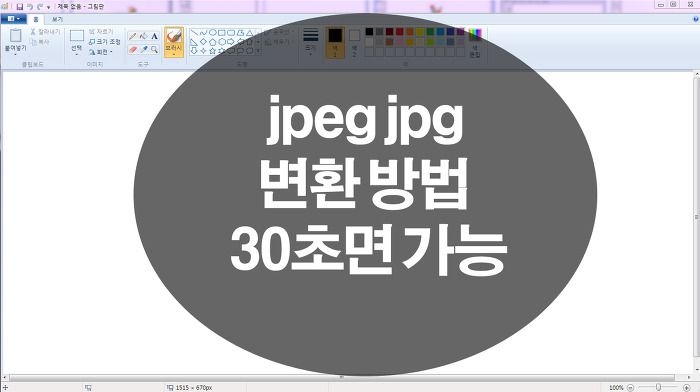Open 색 편집 (Edit colors) rainbow icon
Screen dimensions: 700x392
coord(475,36)
